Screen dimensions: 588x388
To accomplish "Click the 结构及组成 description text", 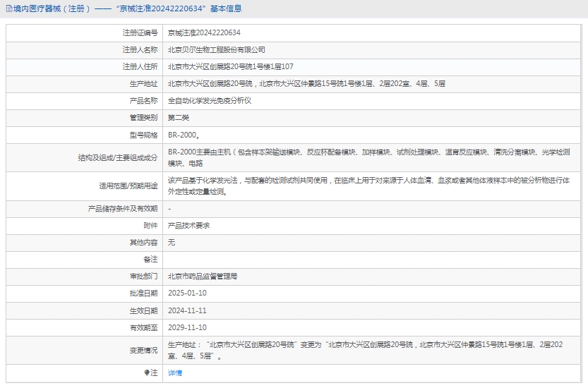I will point(368,157).
